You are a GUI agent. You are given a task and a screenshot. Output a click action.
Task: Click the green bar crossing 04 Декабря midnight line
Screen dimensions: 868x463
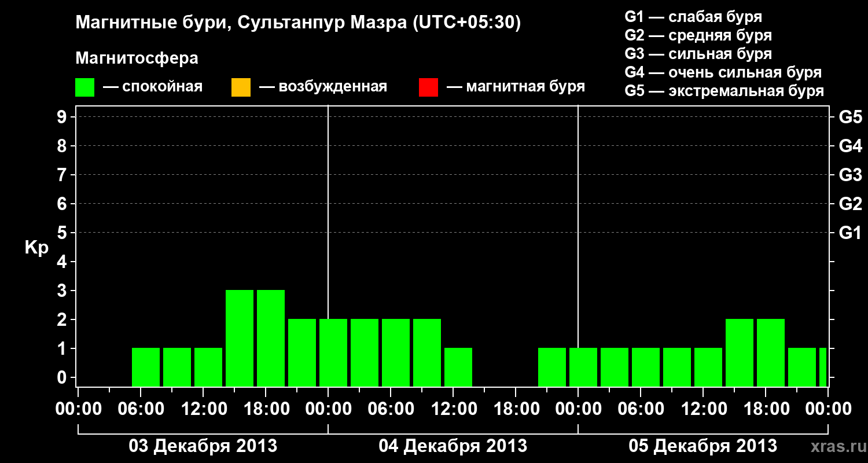tap(333, 352)
